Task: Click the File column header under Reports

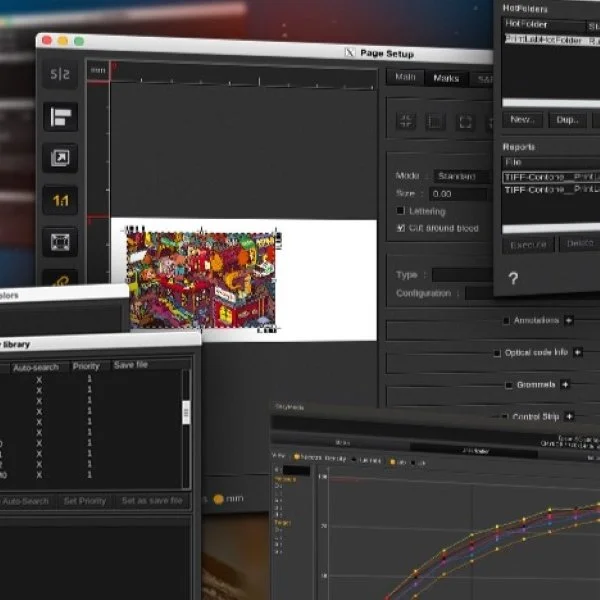Action: [x=551, y=162]
